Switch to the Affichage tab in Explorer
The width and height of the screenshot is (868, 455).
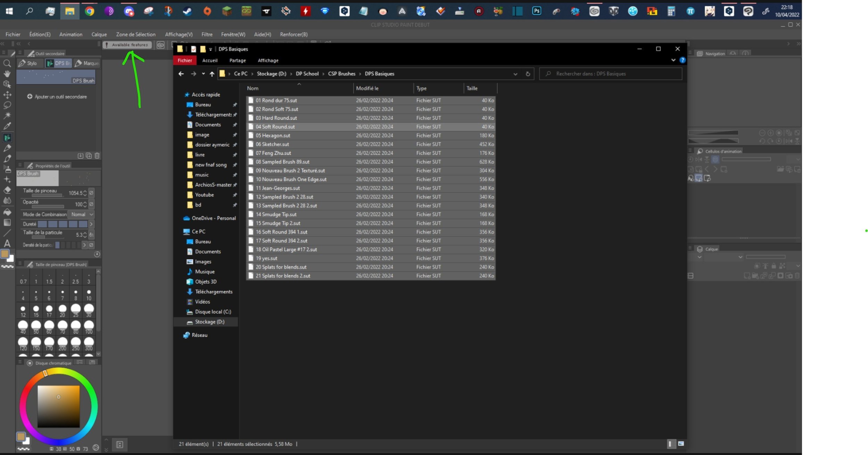[x=268, y=60]
